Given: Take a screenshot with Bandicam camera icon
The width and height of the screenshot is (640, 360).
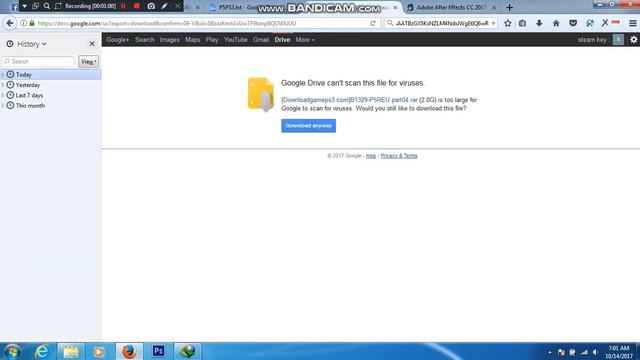Looking at the screenshot, I should 151,6.
